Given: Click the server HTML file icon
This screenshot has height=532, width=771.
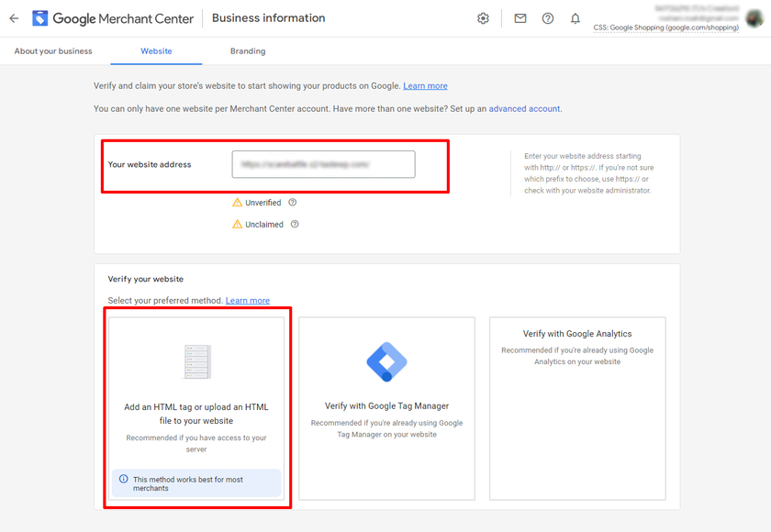Looking at the screenshot, I should click(x=196, y=362).
